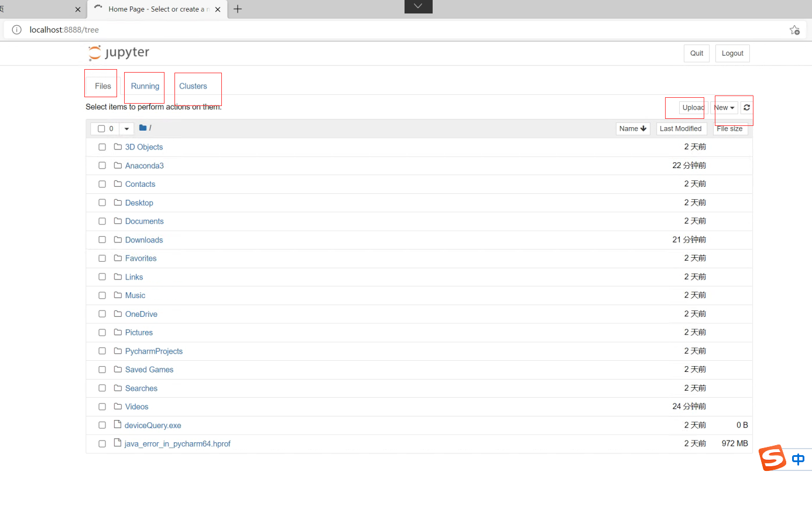Open the New notebook dropdown
This screenshot has height=509, width=812.
[724, 108]
